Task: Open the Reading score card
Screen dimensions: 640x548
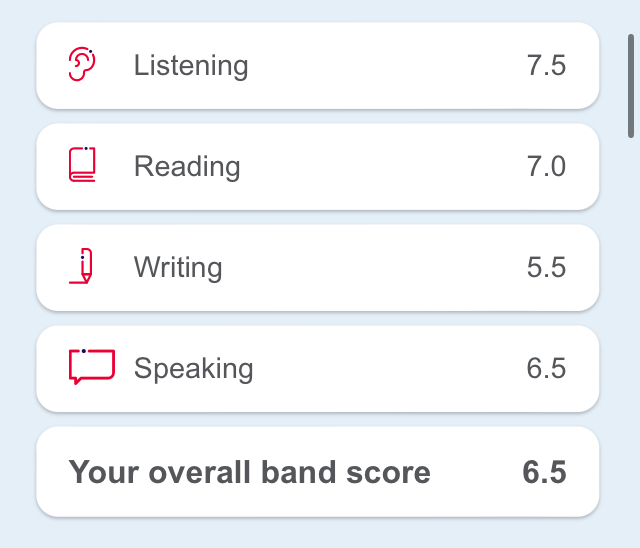Action: coord(318,167)
